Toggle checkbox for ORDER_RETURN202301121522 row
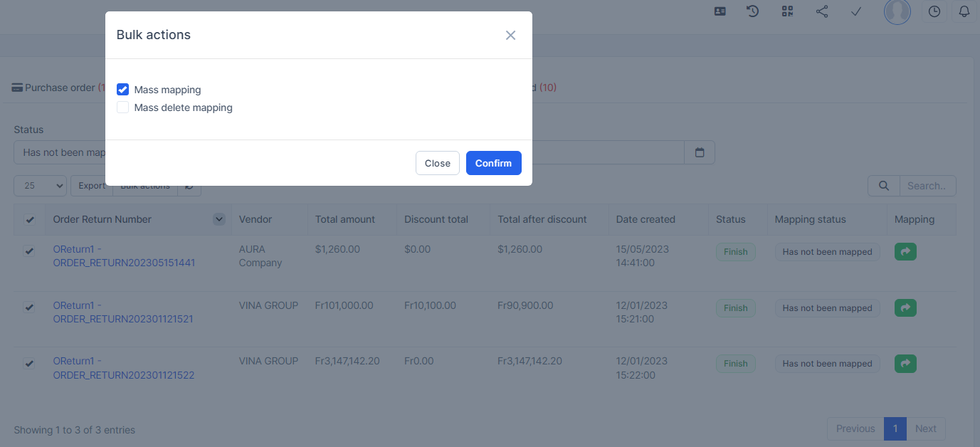The image size is (980, 447). point(29,363)
